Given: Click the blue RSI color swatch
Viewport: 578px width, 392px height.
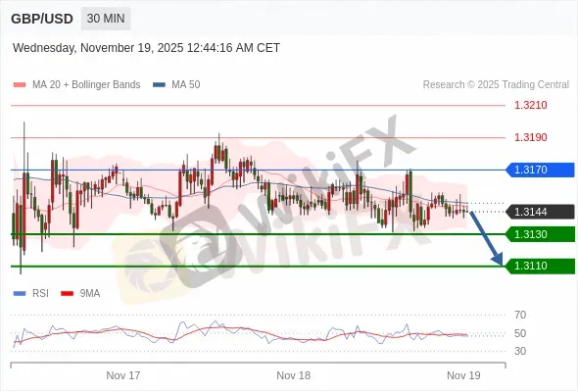Looking at the screenshot, I should point(20,294).
